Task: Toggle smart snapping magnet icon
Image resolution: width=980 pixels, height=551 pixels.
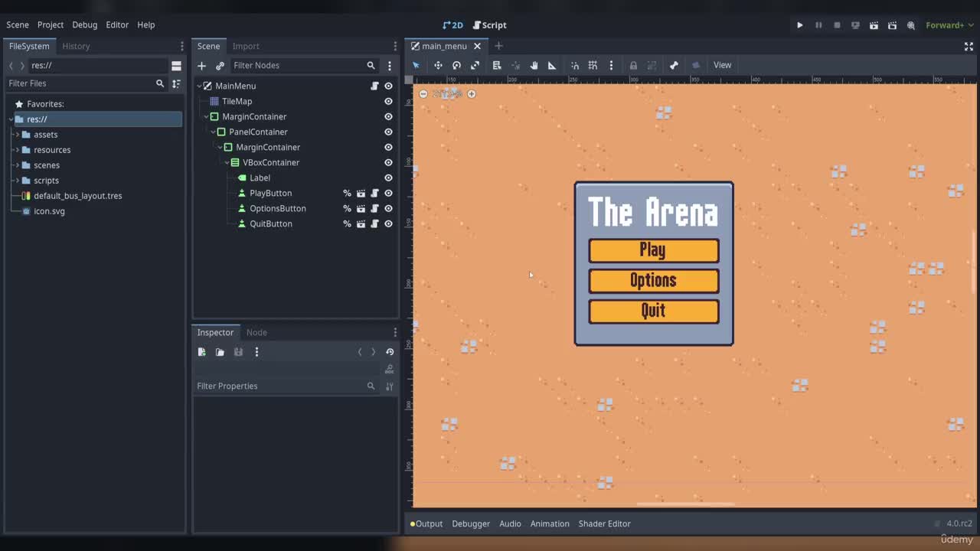Action: 575,65
